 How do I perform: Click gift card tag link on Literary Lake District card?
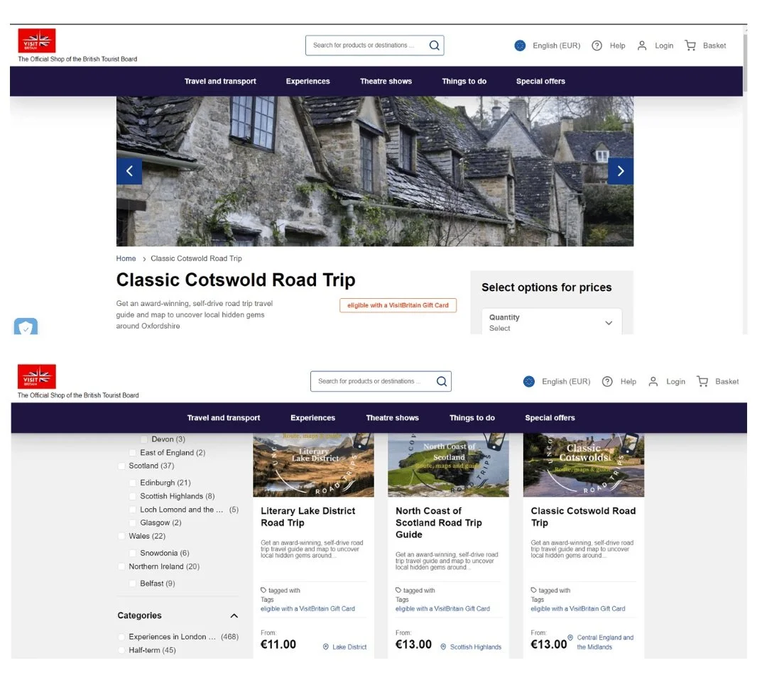click(x=307, y=608)
